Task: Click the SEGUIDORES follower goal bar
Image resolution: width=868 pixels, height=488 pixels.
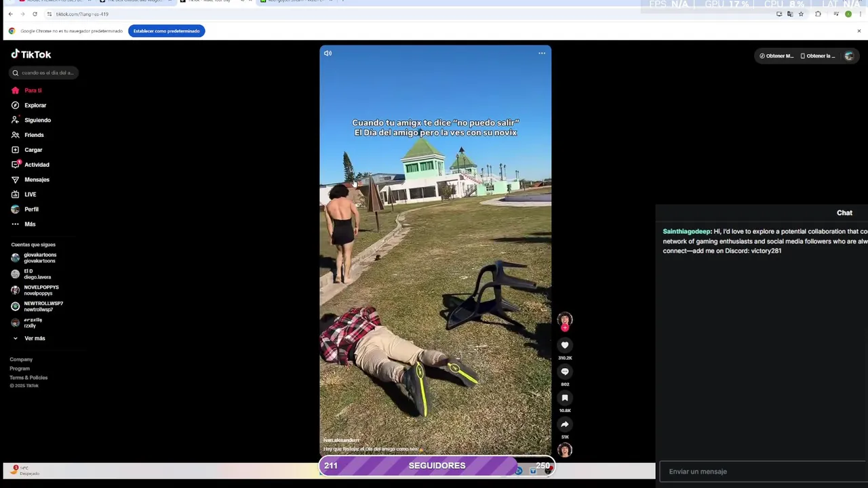Action: tap(437, 466)
